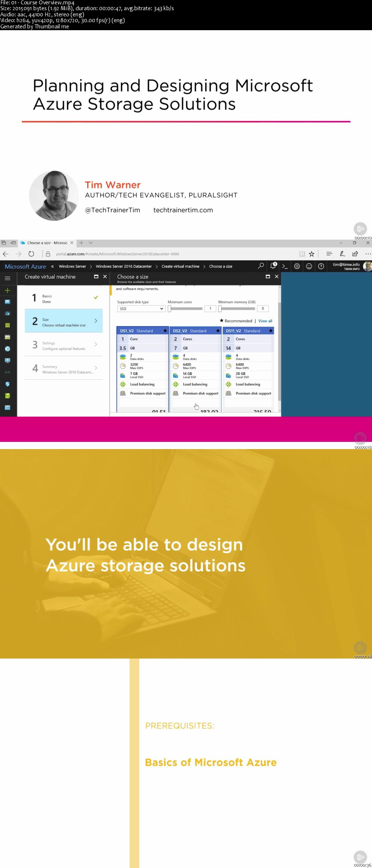
Task: Click the Azure portal search magnifier
Action: coord(261,266)
